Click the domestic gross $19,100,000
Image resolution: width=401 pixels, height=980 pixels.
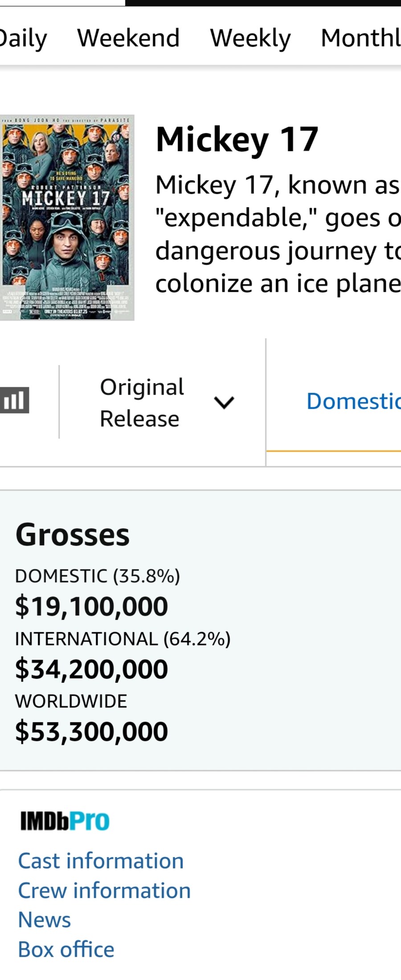[92, 606]
